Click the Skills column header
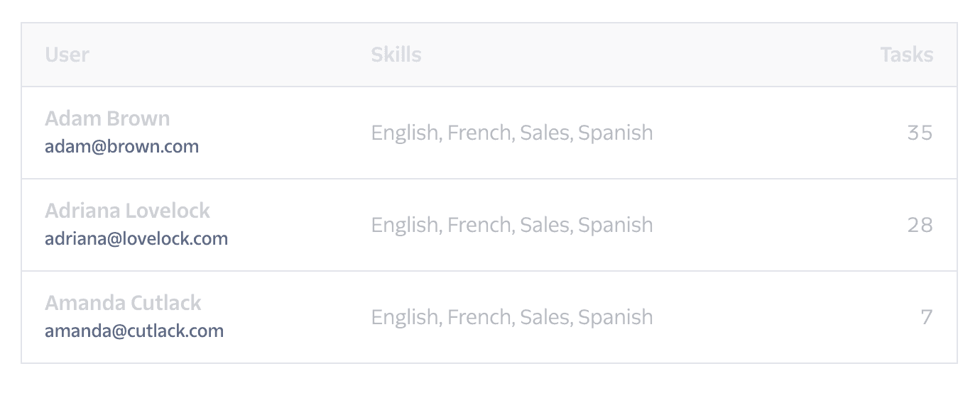Screen dimensions: 980x393 (396, 55)
